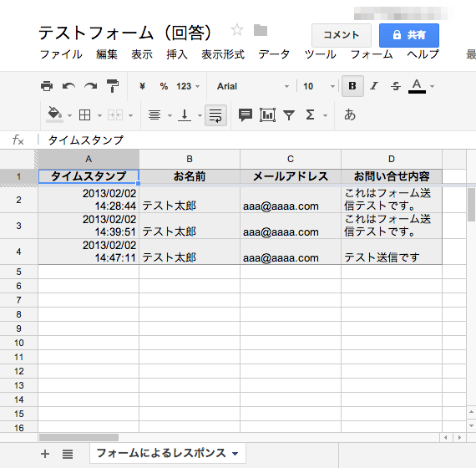
Task: Expand the merge cells dropdown arrow
Action: [131, 115]
